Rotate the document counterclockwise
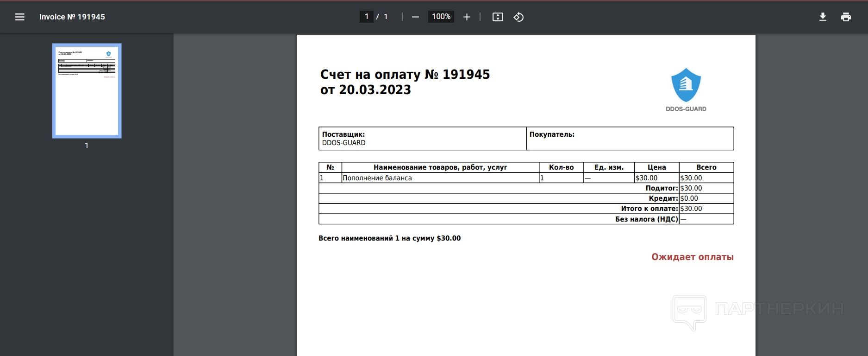Viewport: 868px width, 356px height. (518, 17)
